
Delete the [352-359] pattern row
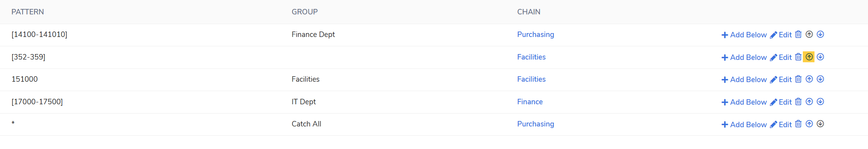click(798, 57)
